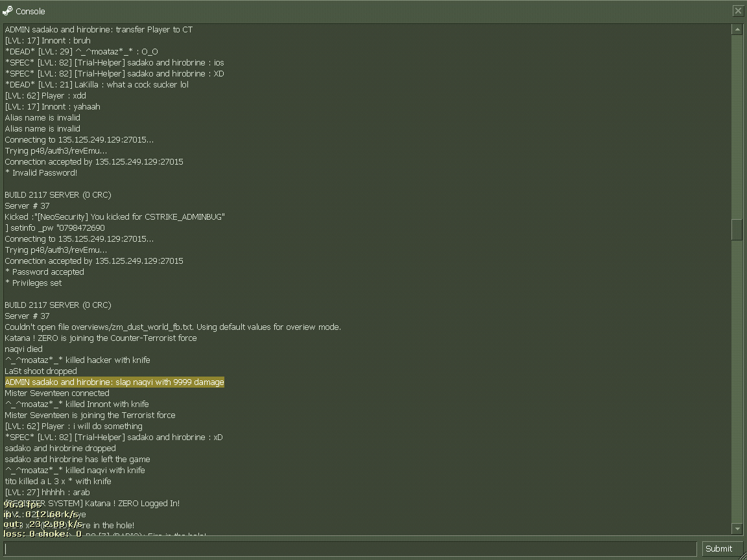747x560 pixels.
Task: Click the Console title bar text
Action: pos(30,11)
